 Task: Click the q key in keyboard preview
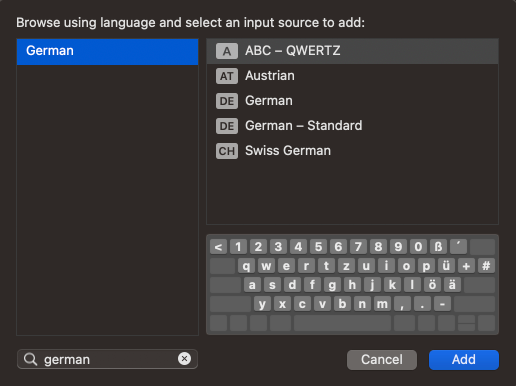(246, 266)
